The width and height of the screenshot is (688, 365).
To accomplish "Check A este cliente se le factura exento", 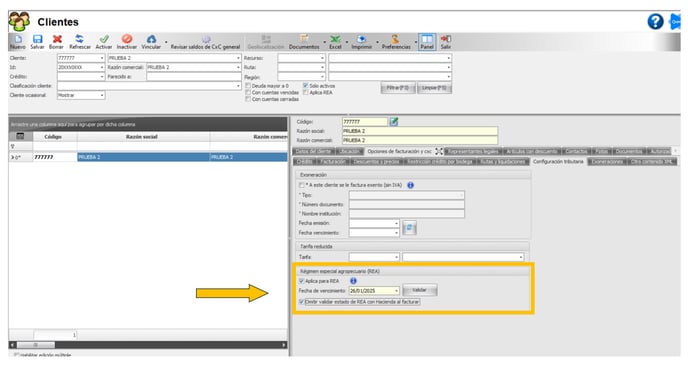I will click(301, 185).
